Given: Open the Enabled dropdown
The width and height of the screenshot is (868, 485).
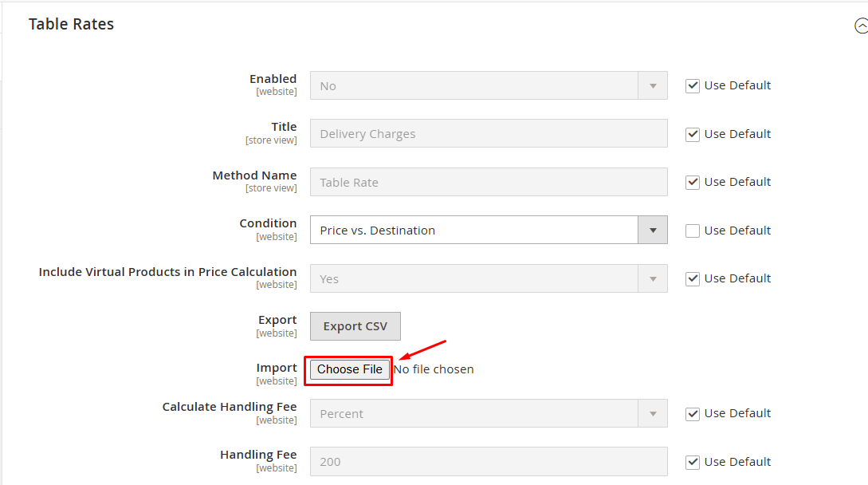Looking at the screenshot, I should (478, 85).
